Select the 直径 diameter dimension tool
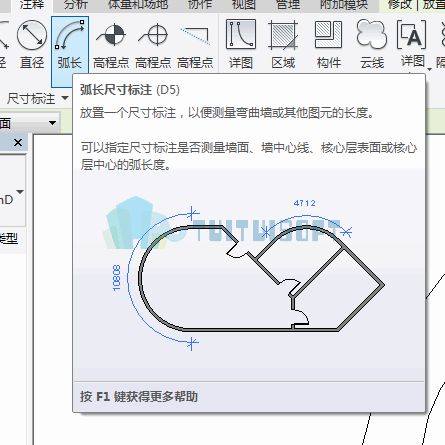The width and height of the screenshot is (445, 445). tap(32, 44)
